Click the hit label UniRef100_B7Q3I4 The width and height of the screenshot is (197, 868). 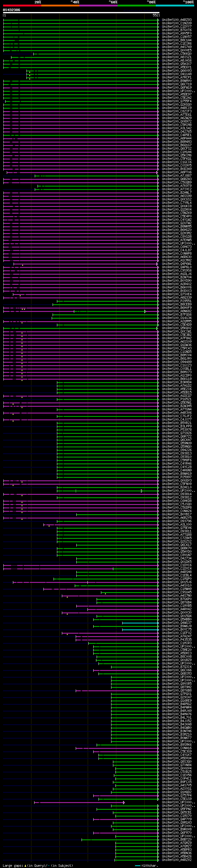(x=176, y=667)
